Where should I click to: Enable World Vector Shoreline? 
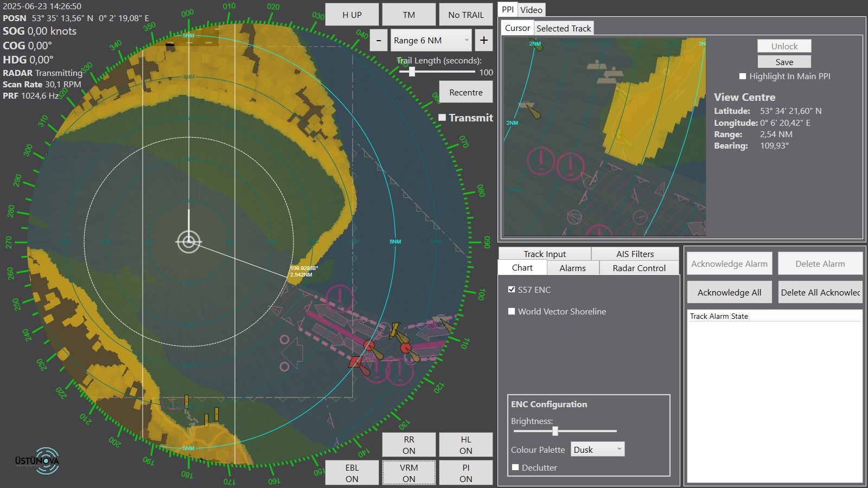click(512, 311)
